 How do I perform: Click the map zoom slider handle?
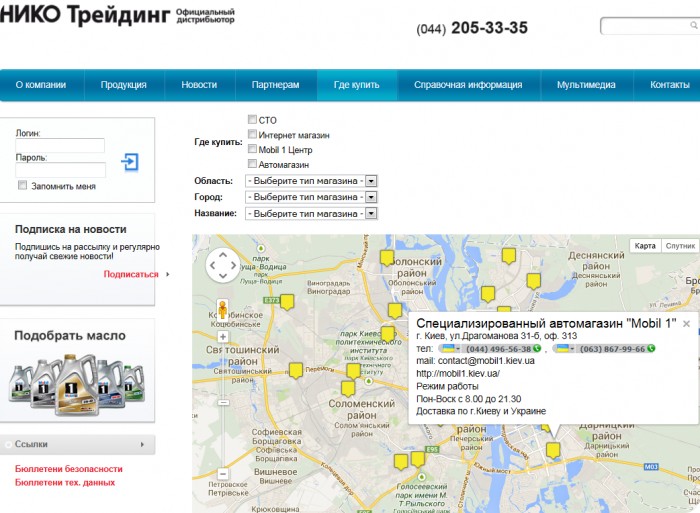pos(223,403)
